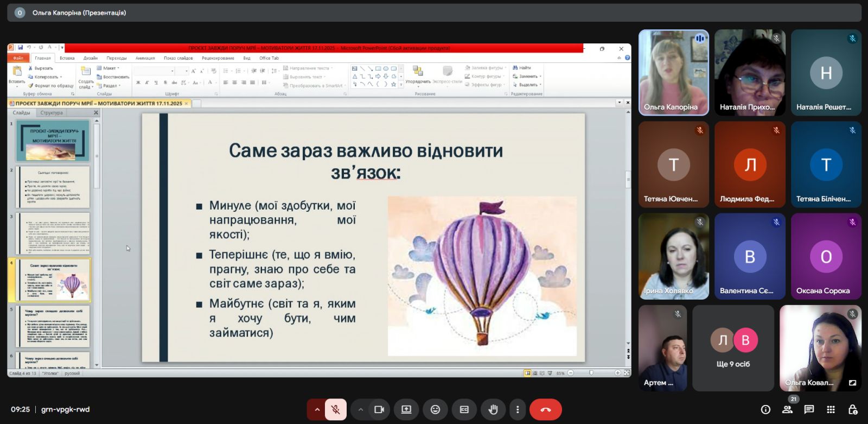868x424 pixels.
Task: Expand audio settings arrow beside microphone
Action: 317,410
